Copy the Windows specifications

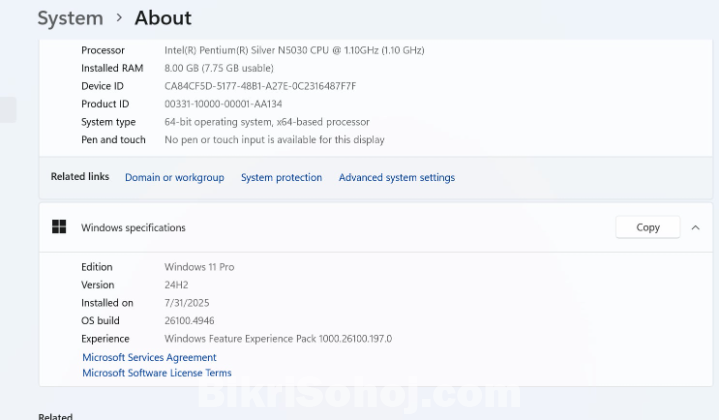click(647, 227)
